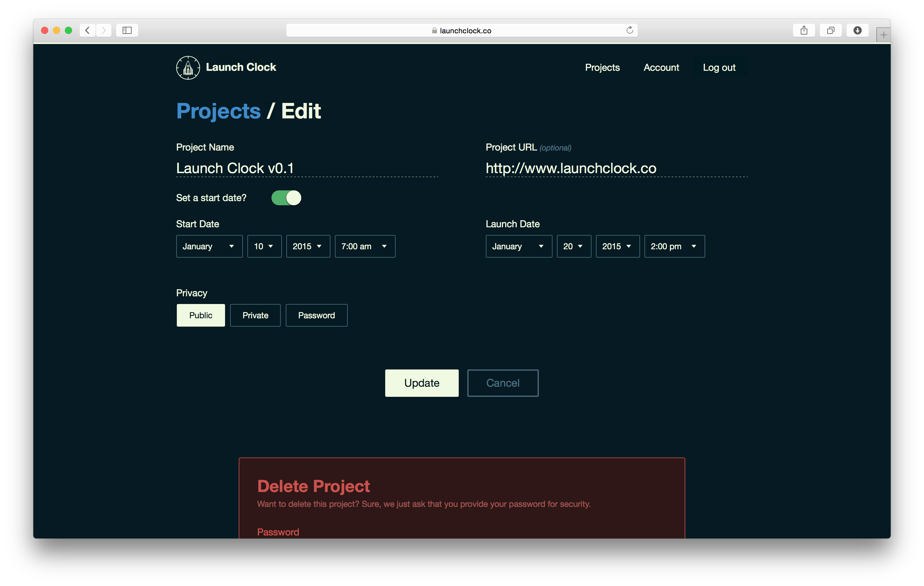The image size is (924, 586).
Task: Open the Launch Date time dropdown showing 2:00 pm
Action: (x=674, y=246)
